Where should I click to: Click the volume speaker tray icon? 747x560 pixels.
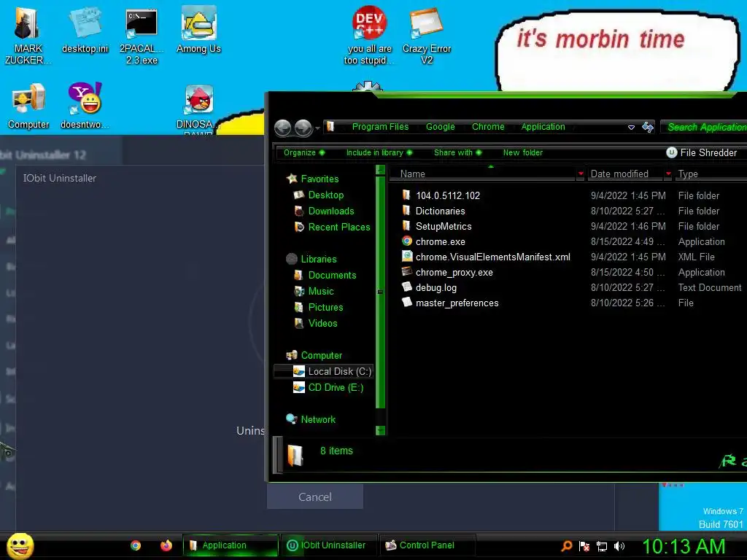619,546
